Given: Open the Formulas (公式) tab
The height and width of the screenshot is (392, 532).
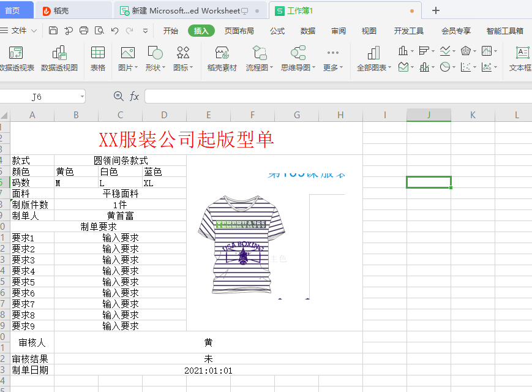Looking at the screenshot, I should click(277, 31).
